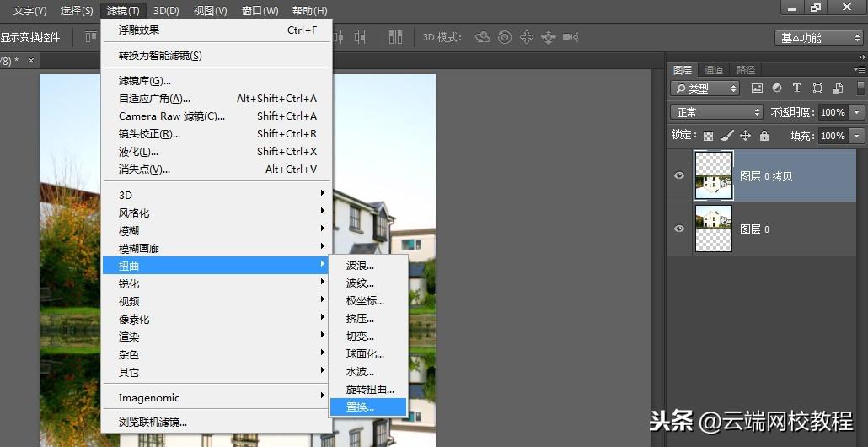The width and height of the screenshot is (868, 447).
Task: Open the 3D(D) menu
Action: click(166, 10)
